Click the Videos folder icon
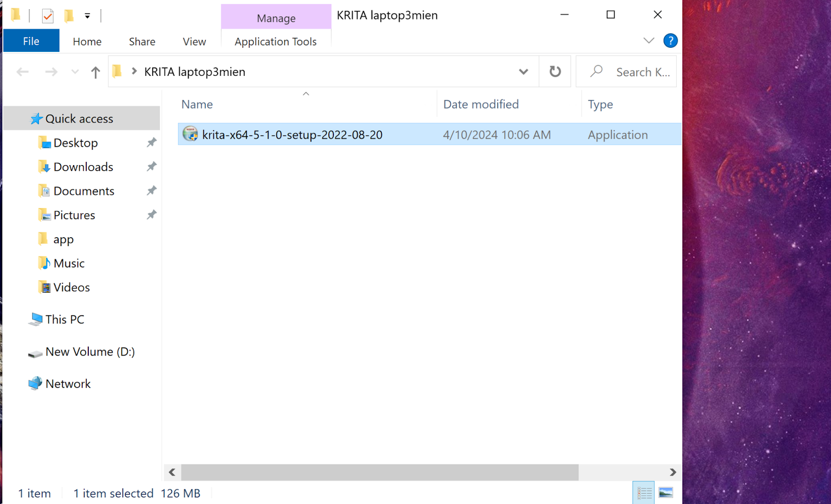The image size is (831, 504). [x=44, y=287]
